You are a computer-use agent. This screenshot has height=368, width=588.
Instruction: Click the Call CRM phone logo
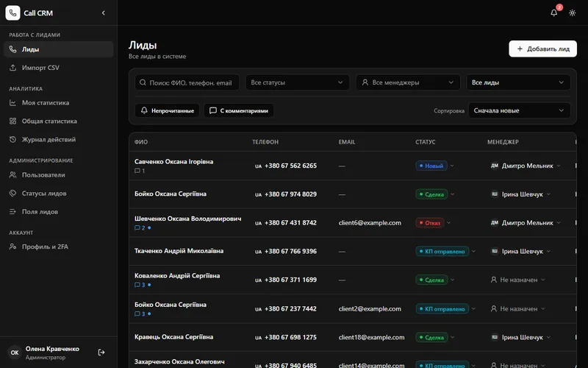[x=12, y=13]
